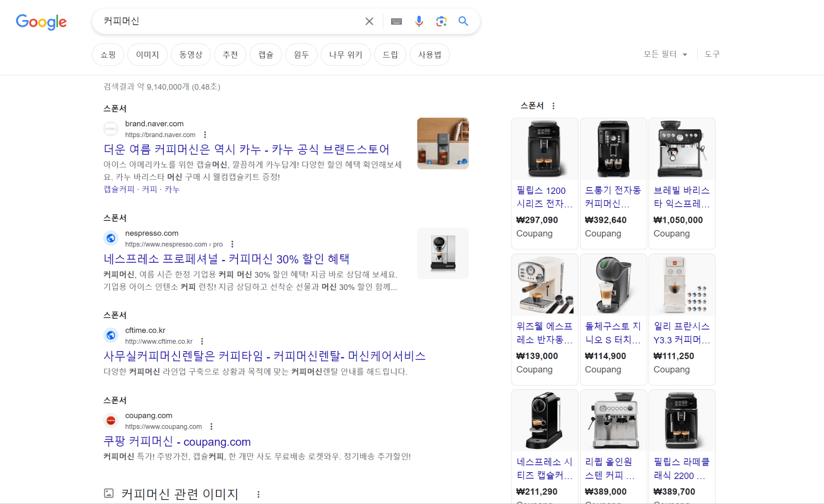Select the 쇼핑 filter chip
Screen dimensions: 824x504
(x=108, y=55)
